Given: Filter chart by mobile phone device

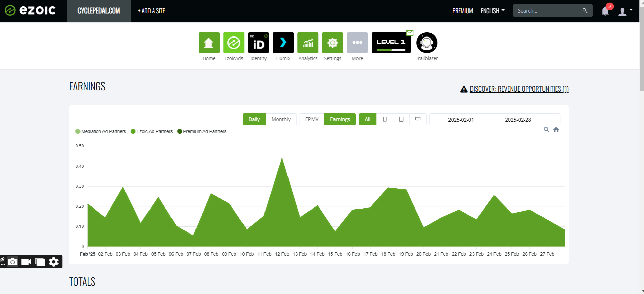Looking at the screenshot, I should (x=385, y=119).
